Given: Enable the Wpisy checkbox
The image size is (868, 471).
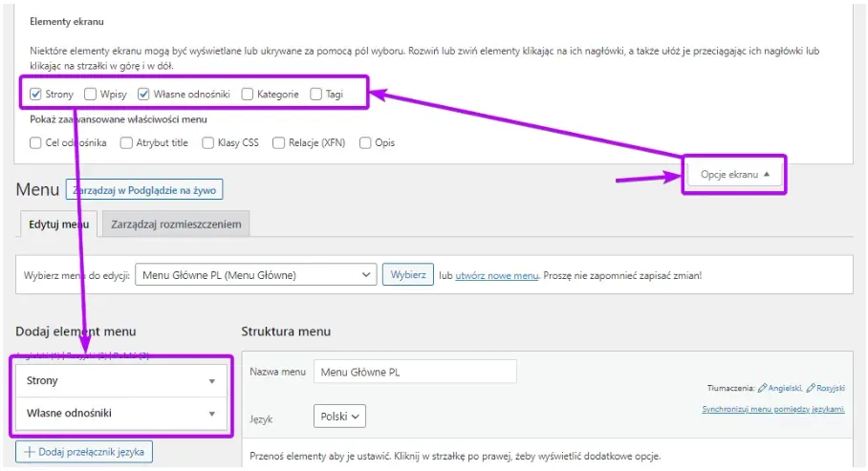Looking at the screenshot, I should (x=90, y=94).
